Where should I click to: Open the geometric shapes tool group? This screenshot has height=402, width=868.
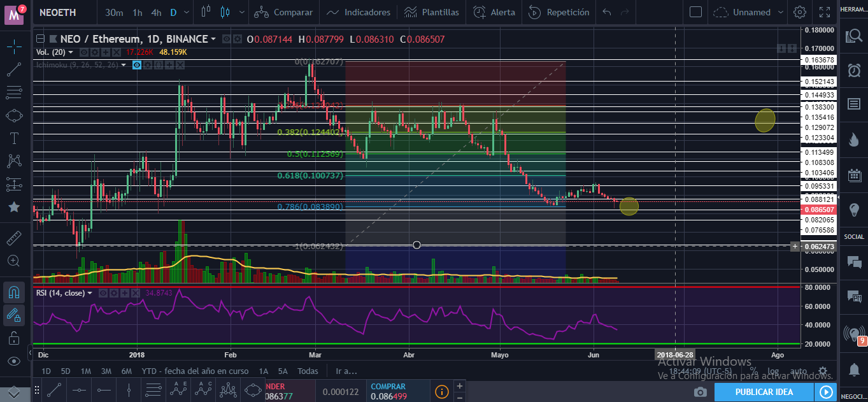click(x=14, y=115)
